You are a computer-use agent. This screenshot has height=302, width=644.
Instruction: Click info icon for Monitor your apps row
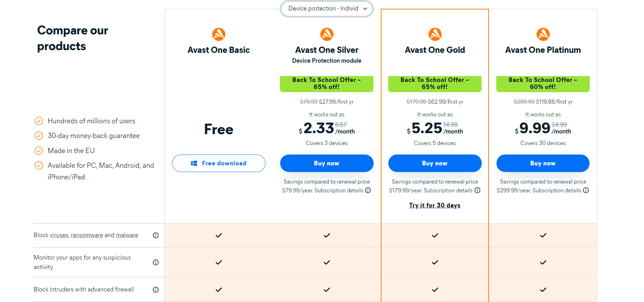click(x=156, y=262)
